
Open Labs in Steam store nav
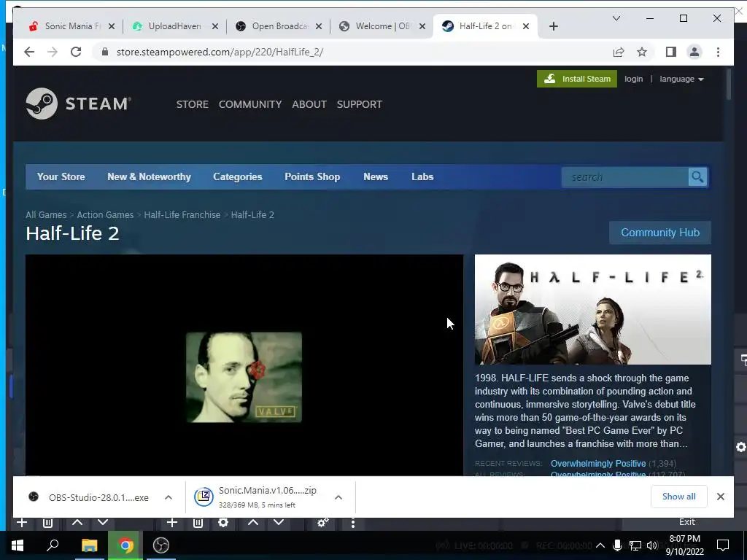point(422,176)
